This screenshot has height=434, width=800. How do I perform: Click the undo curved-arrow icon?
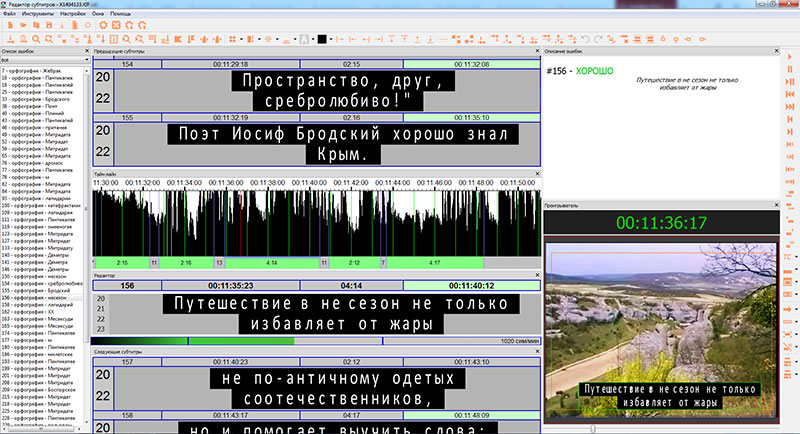(585, 39)
